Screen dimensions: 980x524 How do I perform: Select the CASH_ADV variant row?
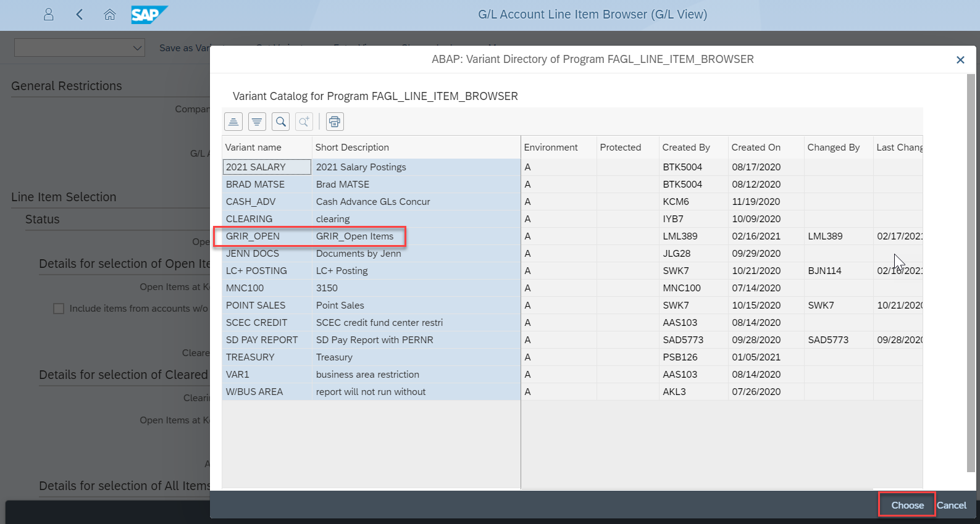click(x=251, y=202)
